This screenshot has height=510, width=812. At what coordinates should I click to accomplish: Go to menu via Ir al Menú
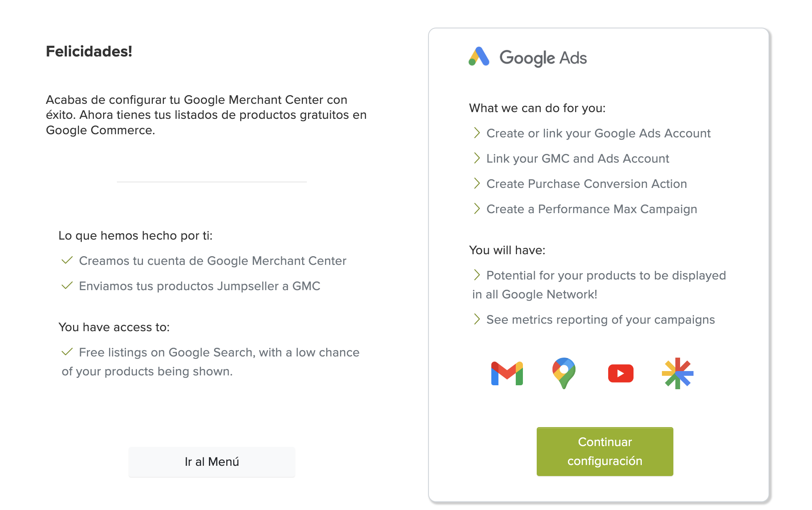click(212, 461)
